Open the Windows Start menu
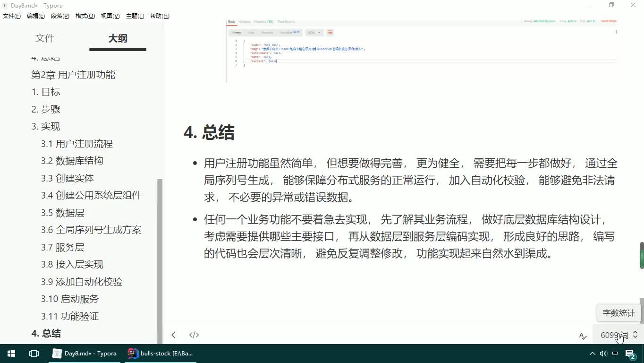Screen dimensions: 644x363 coord(11,354)
